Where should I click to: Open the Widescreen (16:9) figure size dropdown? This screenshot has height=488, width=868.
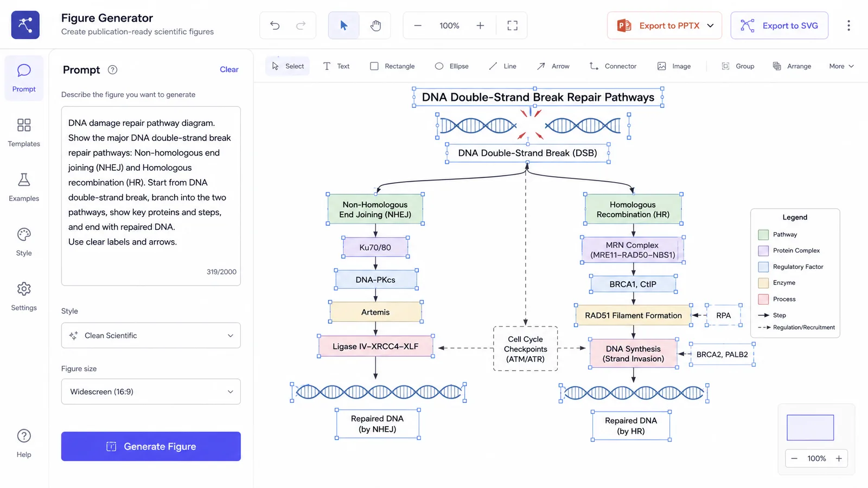pos(151,391)
